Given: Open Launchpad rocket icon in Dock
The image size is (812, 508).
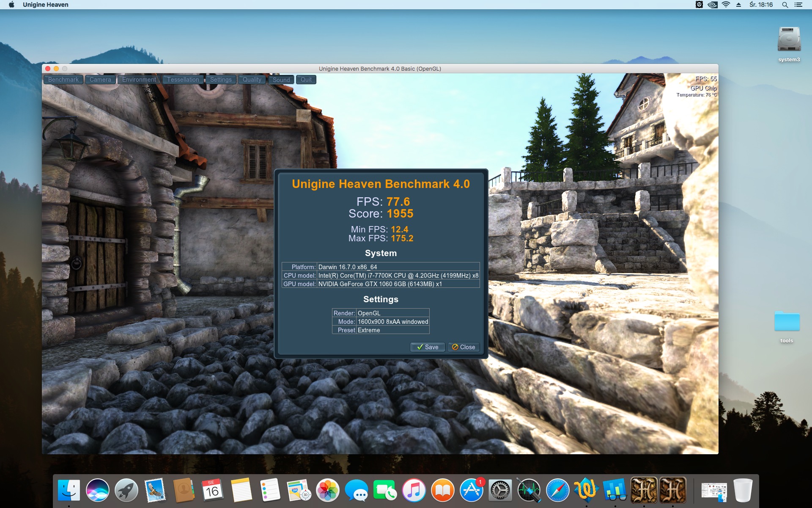Looking at the screenshot, I should 126,490.
